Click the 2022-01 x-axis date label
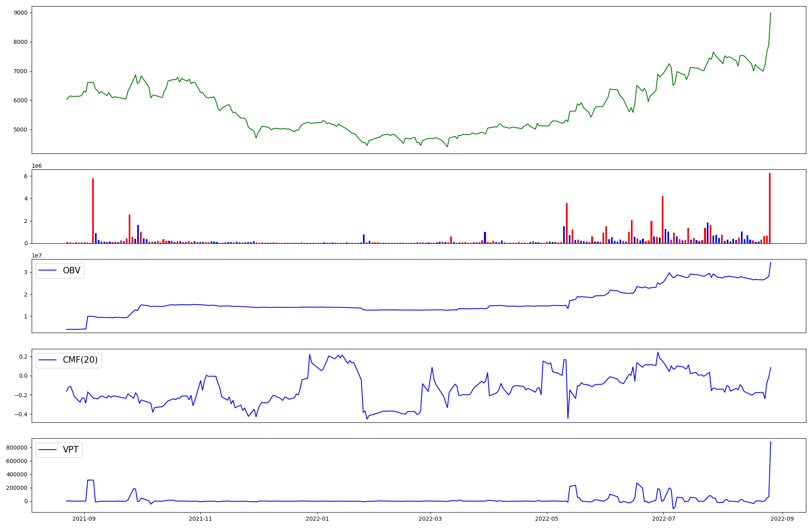The width and height of the screenshot is (812, 528). click(317, 519)
